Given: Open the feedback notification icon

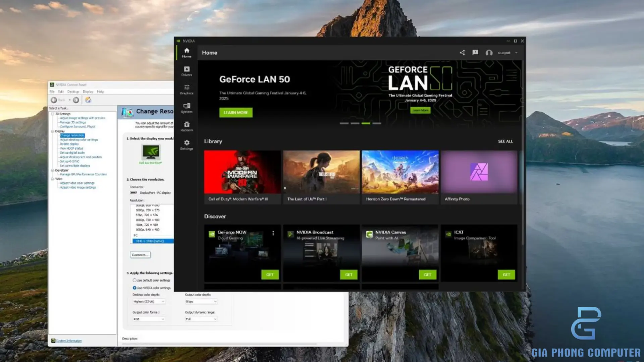Looking at the screenshot, I should pyautogui.click(x=475, y=53).
